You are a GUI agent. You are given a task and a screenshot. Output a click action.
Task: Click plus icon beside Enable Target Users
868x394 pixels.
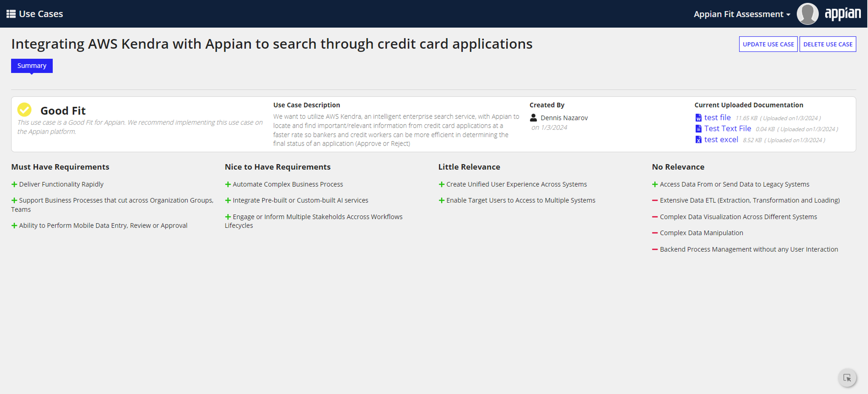[441, 200]
